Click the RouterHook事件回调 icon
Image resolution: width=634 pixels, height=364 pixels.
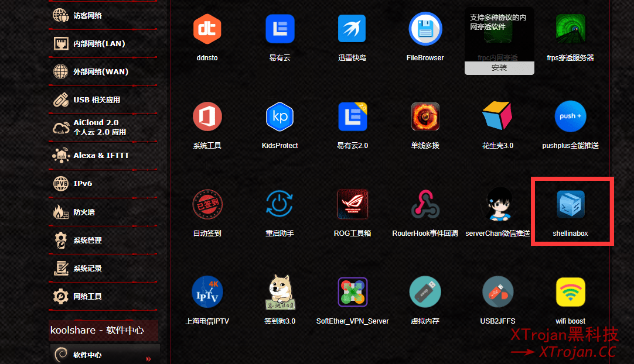pyautogui.click(x=425, y=204)
